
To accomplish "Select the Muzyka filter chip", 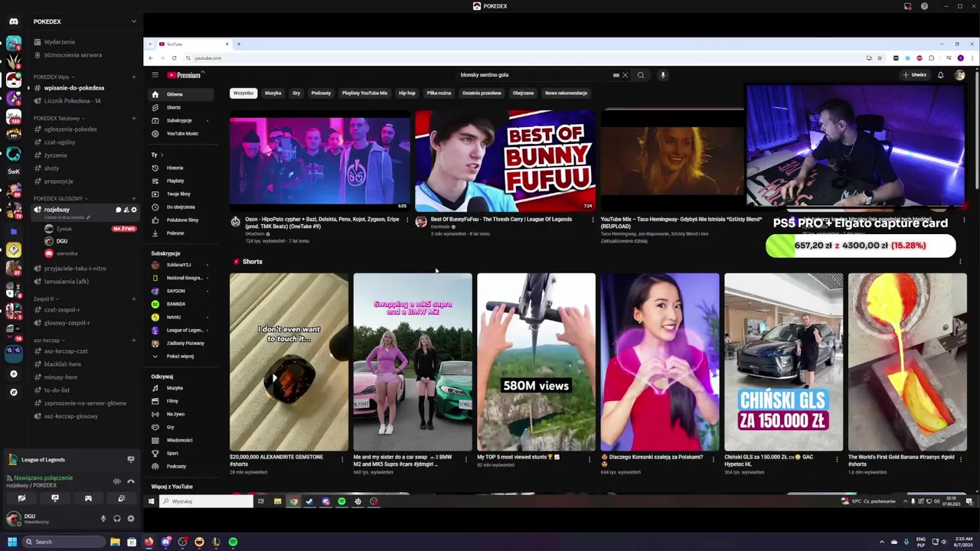I will click(x=273, y=93).
